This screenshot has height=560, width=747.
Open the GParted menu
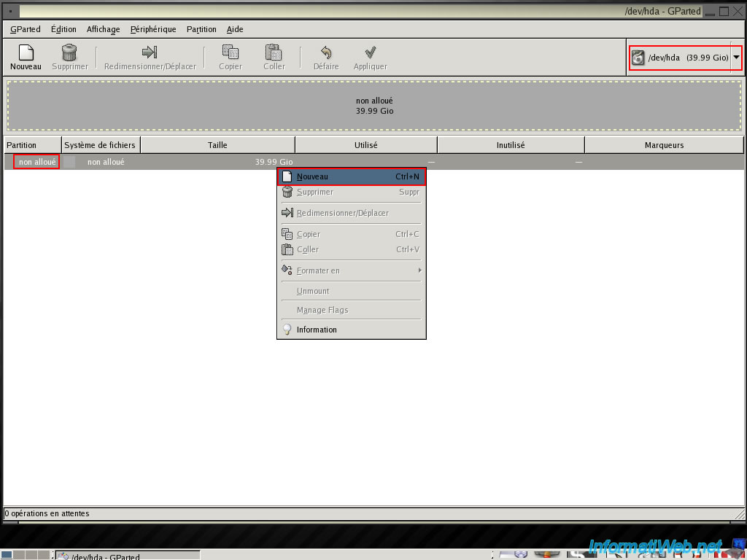click(26, 29)
